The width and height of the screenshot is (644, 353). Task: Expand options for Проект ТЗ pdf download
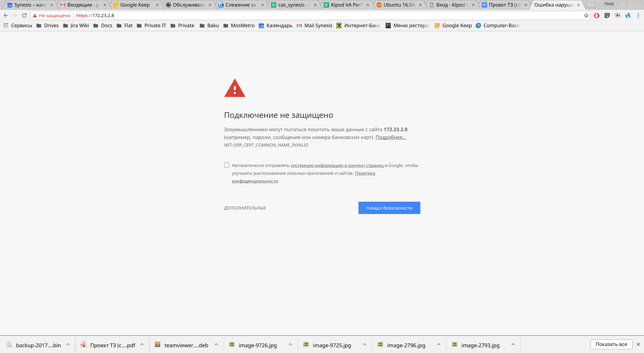tap(142, 344)
